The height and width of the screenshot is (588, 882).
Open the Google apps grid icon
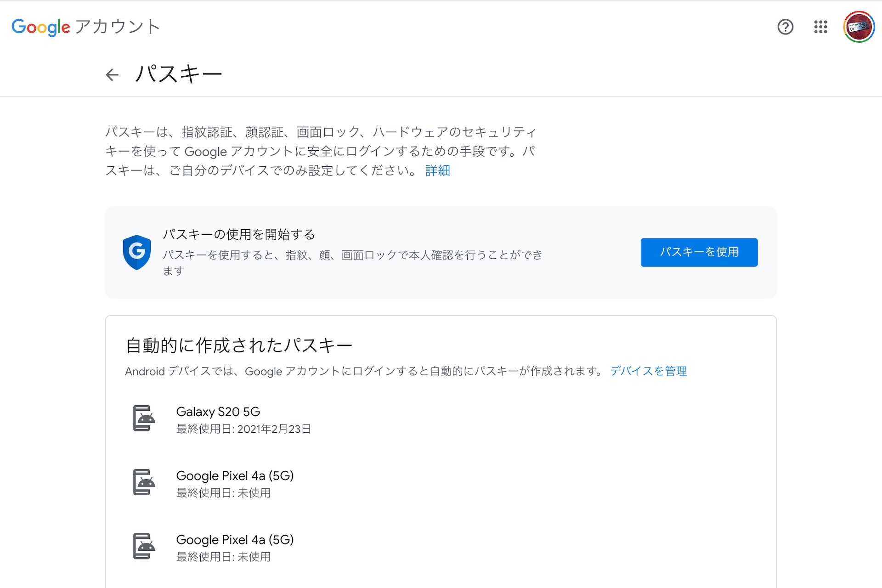click(x=820, y=27)
